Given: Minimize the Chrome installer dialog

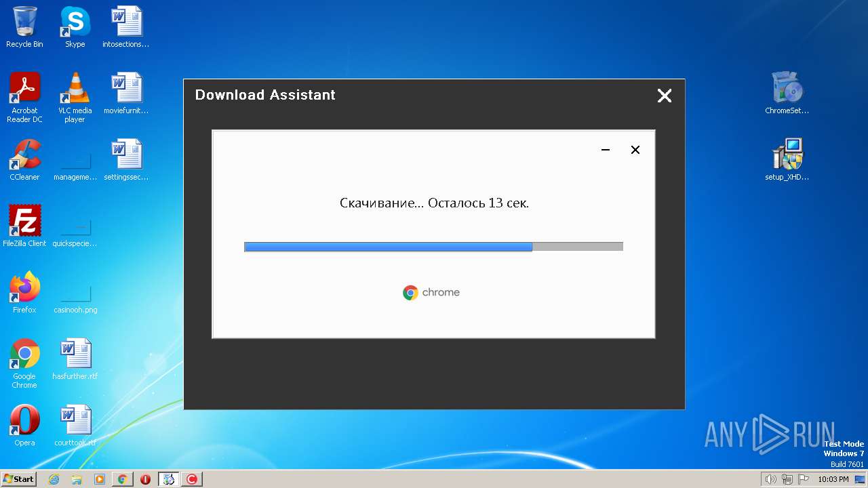Looking at the screenshot, I should (606, 150).
